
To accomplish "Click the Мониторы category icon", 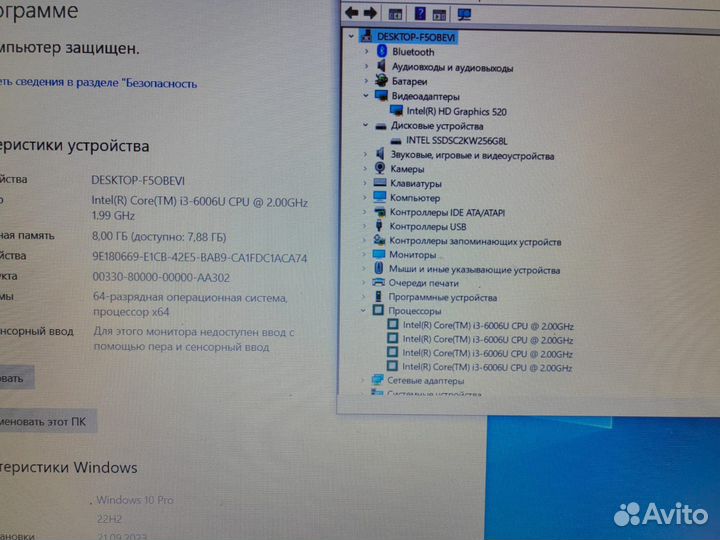I will 379,254.
